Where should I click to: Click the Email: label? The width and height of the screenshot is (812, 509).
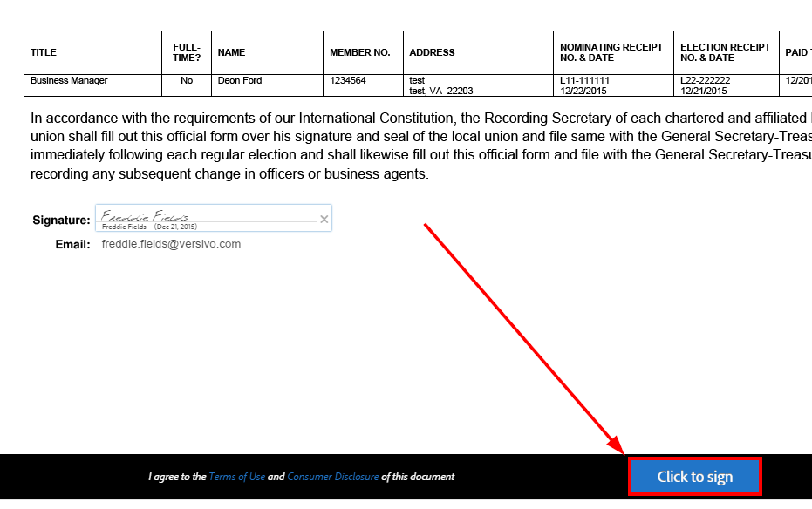point(72,244)
